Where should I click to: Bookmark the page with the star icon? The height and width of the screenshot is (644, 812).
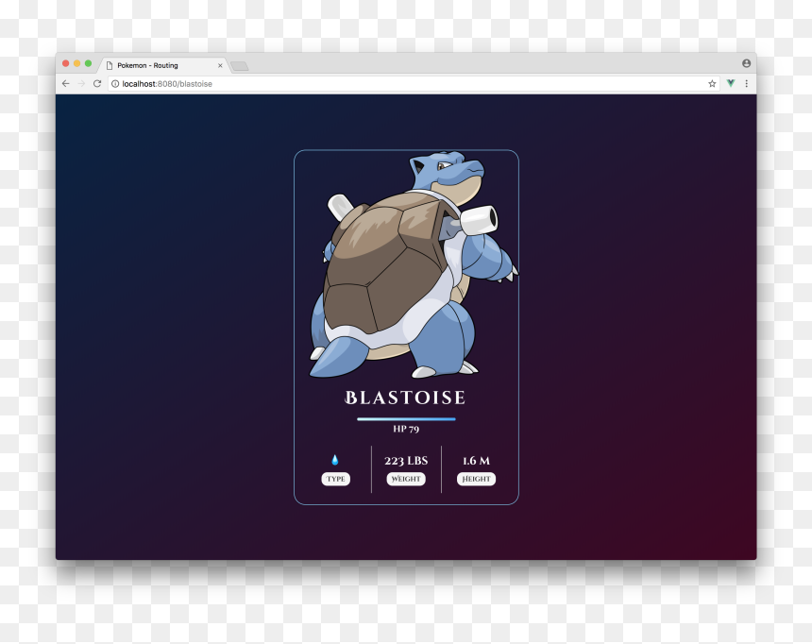[x=712, y=83]
